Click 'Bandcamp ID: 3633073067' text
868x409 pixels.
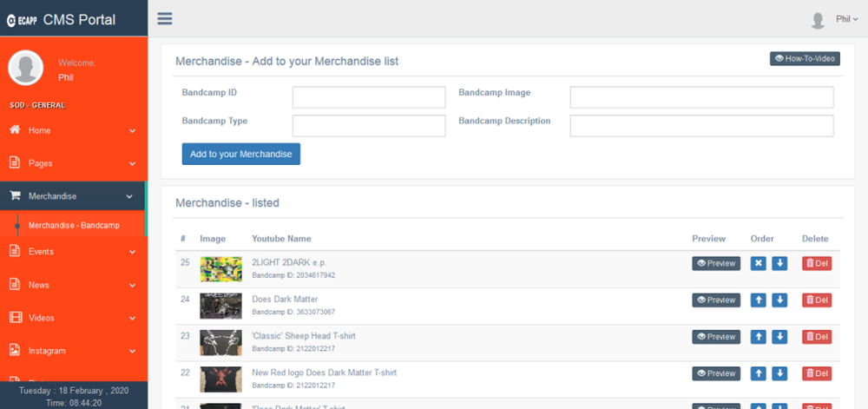coord(293,312)
